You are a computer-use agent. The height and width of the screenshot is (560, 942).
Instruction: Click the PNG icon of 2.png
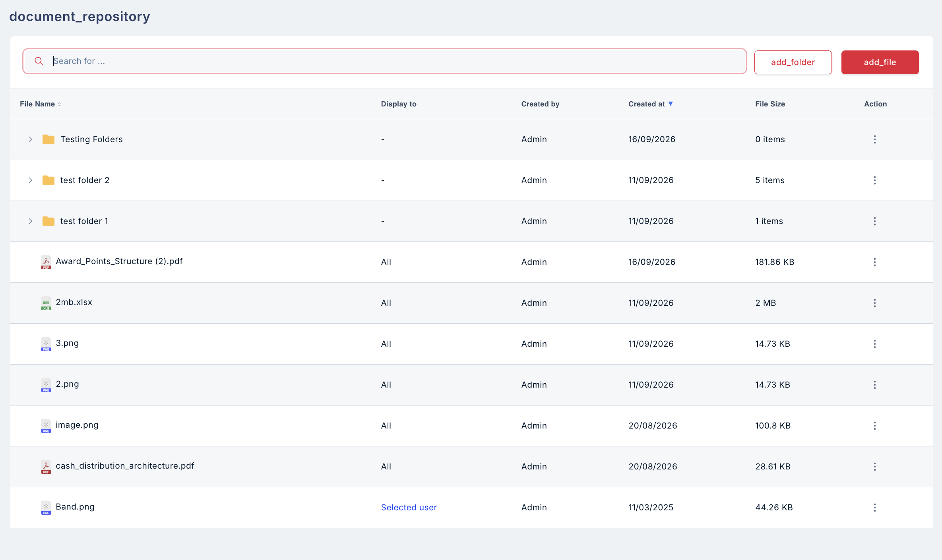[x=46, y=385]
